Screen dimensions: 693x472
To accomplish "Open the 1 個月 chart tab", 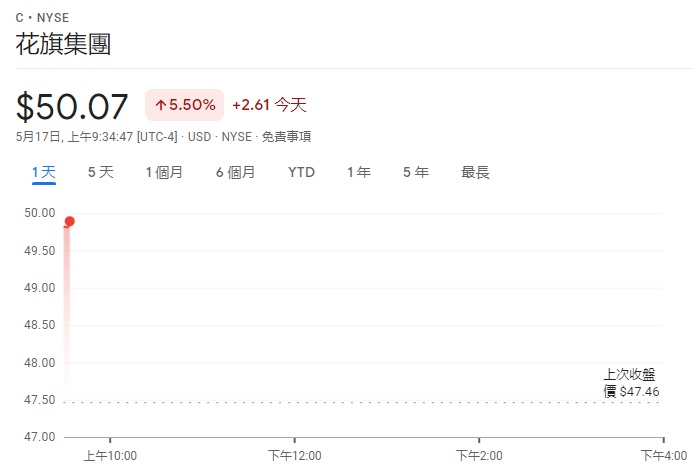I will (x=164, y=172).
